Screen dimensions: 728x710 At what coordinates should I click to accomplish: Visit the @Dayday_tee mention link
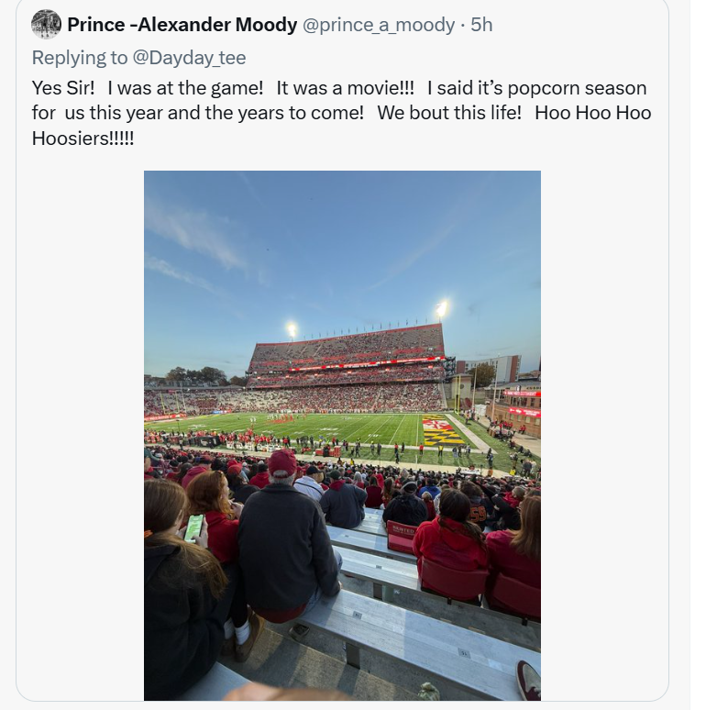[189, 58]
